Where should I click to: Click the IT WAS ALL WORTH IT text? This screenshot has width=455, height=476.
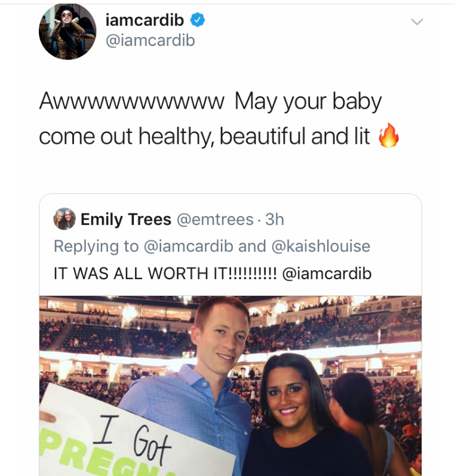point(165,273)
